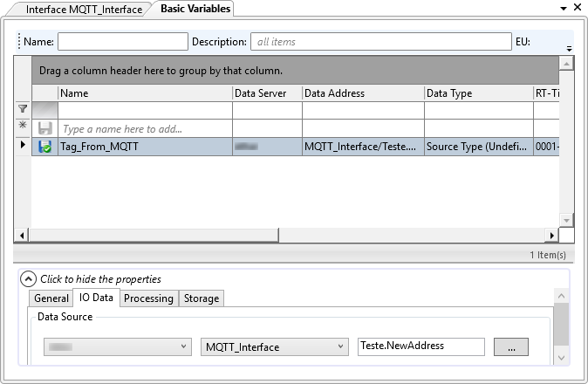
Task: Open the toolbar overflow options arrow
Action: pyautogui.click(x=569, y=49)
